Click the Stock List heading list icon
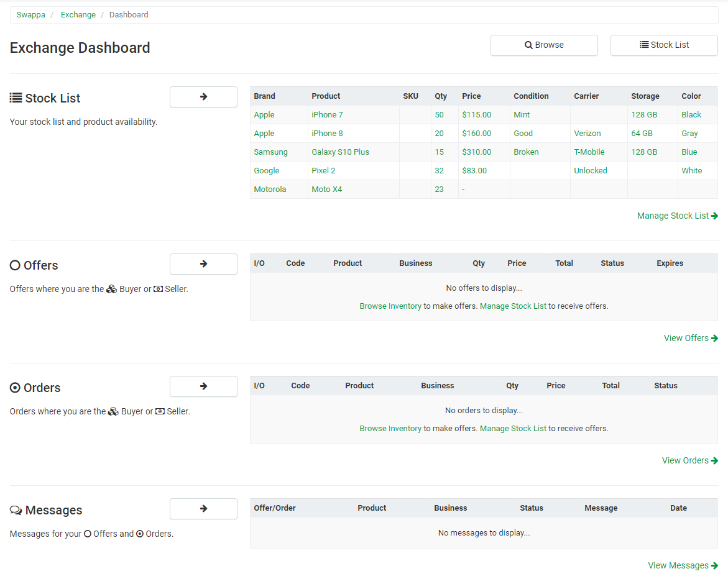Viewport: 728px width, 584px height. click(16, 98)
